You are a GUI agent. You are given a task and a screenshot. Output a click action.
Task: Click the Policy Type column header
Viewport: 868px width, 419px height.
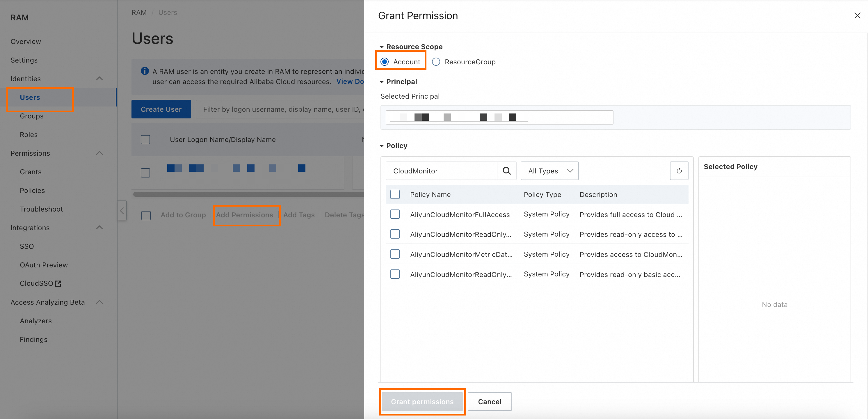coord(542,194)
